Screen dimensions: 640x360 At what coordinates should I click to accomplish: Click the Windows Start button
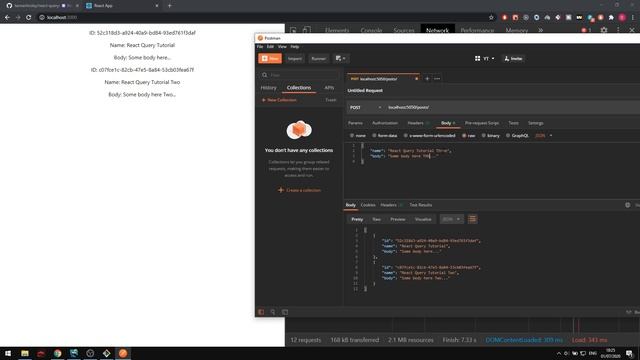click(8, 353)
